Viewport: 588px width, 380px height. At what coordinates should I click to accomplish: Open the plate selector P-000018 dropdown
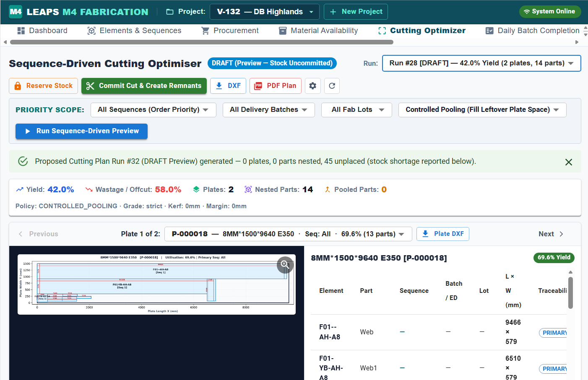[x=288, y=234]
